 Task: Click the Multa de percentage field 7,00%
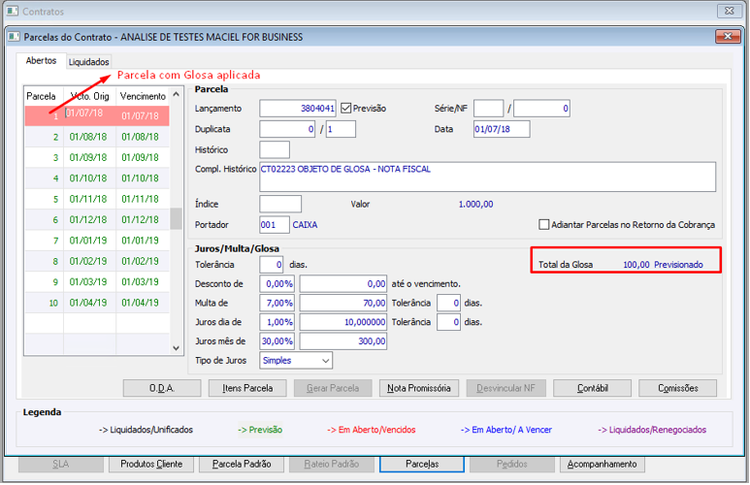point(277,303)
